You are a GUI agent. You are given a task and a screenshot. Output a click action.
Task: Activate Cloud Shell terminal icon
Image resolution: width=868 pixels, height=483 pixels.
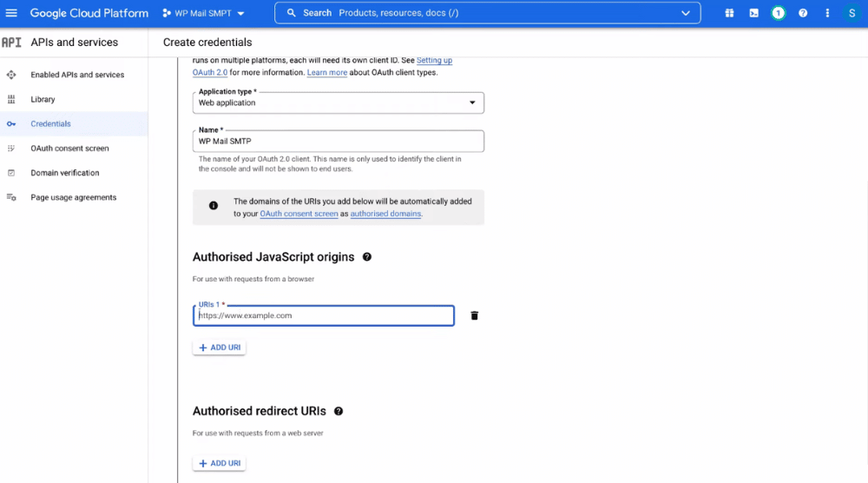pyautogui.click(x=754, y=13)
